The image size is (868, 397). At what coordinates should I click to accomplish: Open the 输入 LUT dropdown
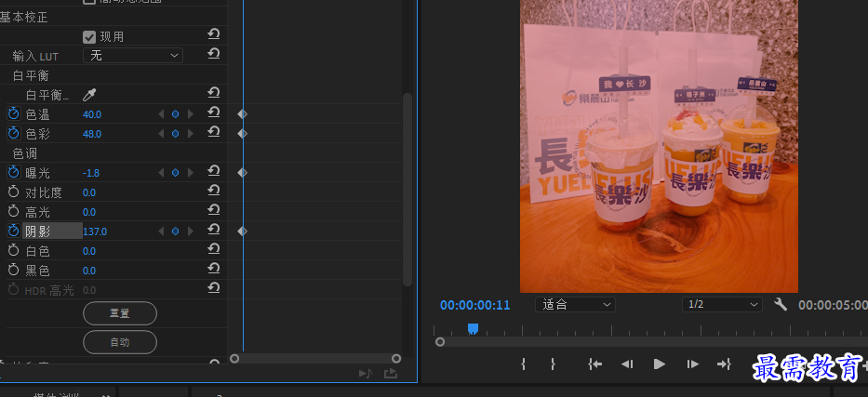[133, 55]
